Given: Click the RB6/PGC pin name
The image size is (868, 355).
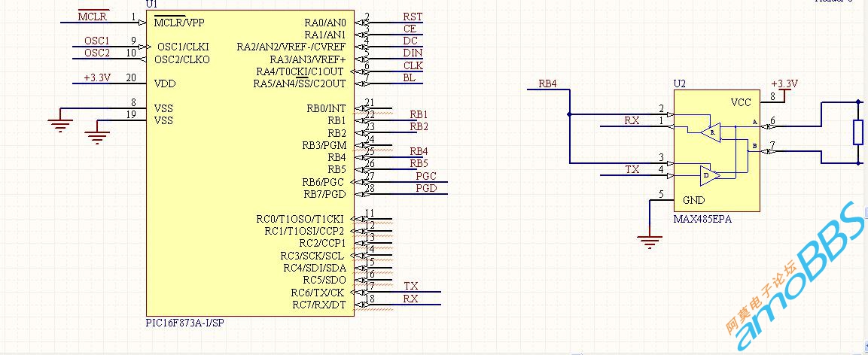Looking at the screenshot, I should tap(323, 182).
